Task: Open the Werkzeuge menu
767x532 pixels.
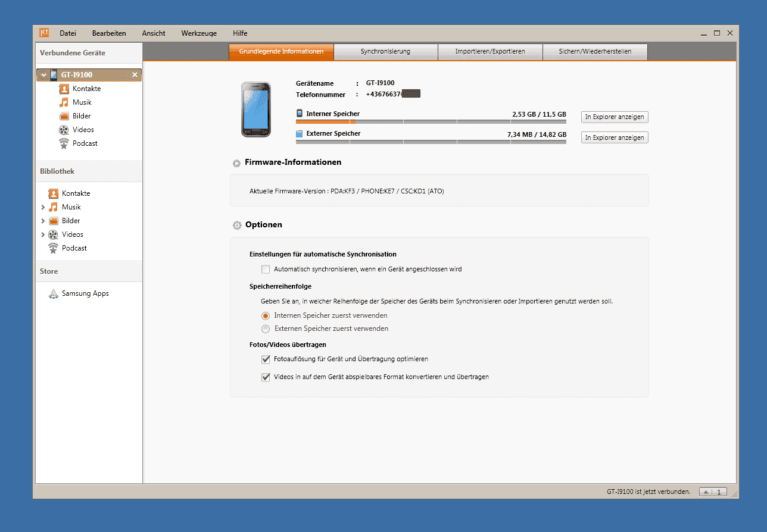Action: [x=199, y=33]
